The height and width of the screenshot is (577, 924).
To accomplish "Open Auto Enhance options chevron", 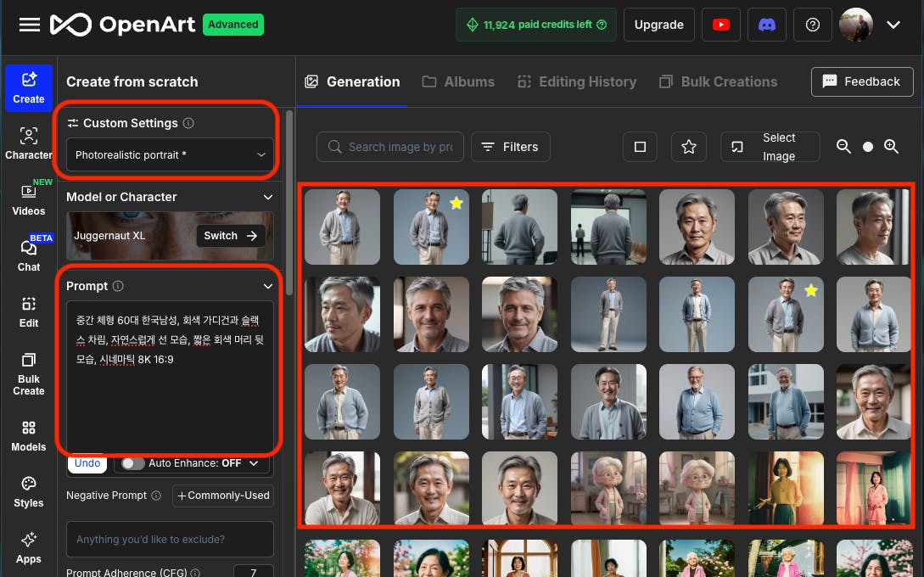I will tap(254, 463).
